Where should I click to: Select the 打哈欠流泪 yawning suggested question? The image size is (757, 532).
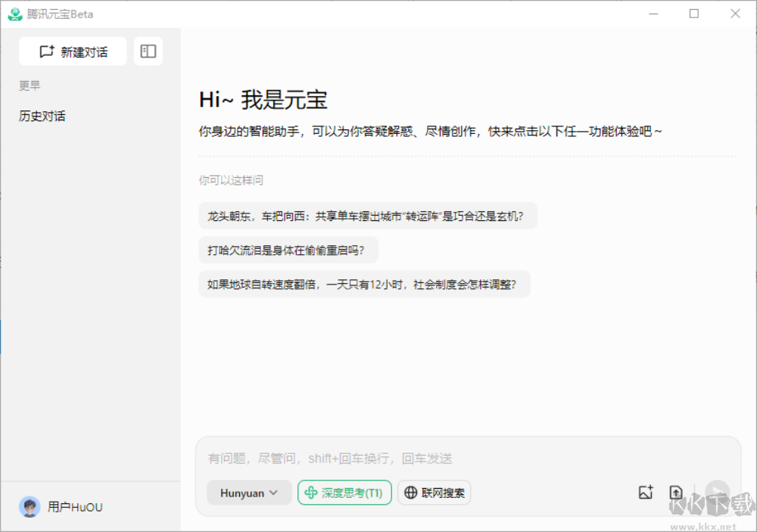point(288,250)
